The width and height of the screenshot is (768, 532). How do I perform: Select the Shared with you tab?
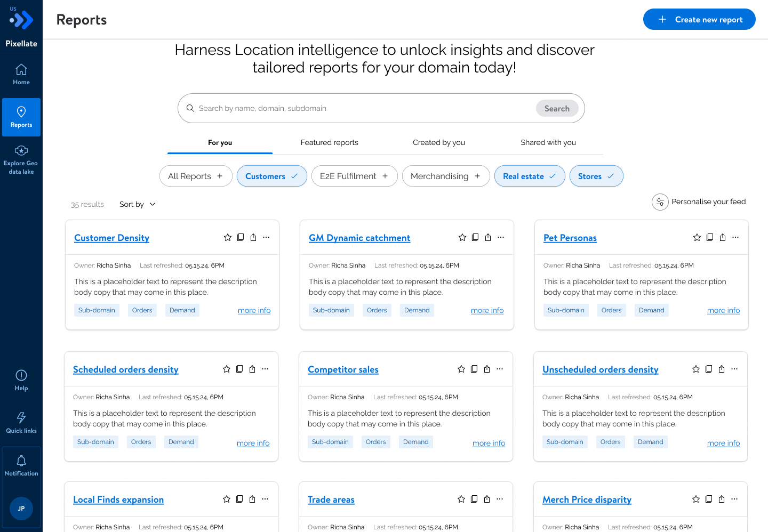(x=548, y=142)
